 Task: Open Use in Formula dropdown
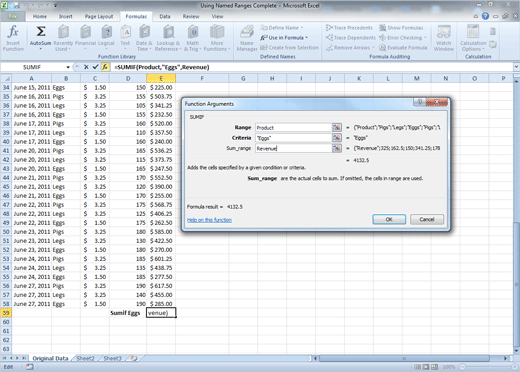(284, 38)
